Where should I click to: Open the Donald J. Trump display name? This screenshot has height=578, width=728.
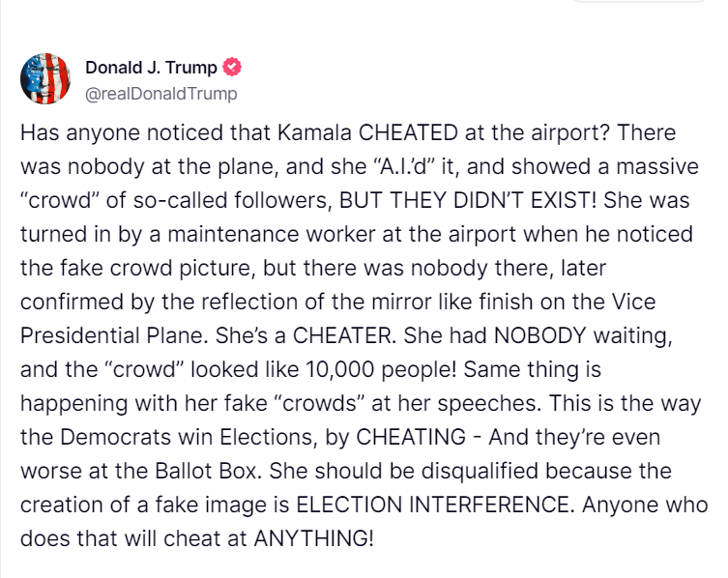[151, 68]
